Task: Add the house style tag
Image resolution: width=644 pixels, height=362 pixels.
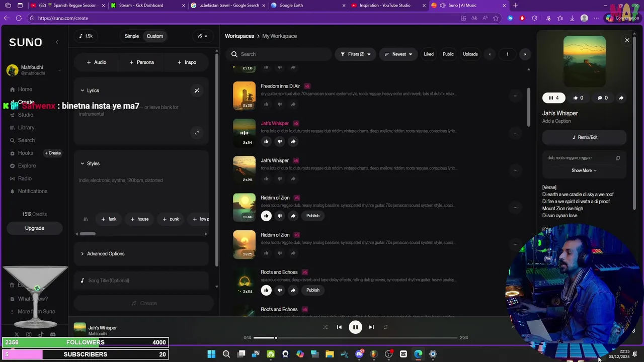Action: coord(139,219)
